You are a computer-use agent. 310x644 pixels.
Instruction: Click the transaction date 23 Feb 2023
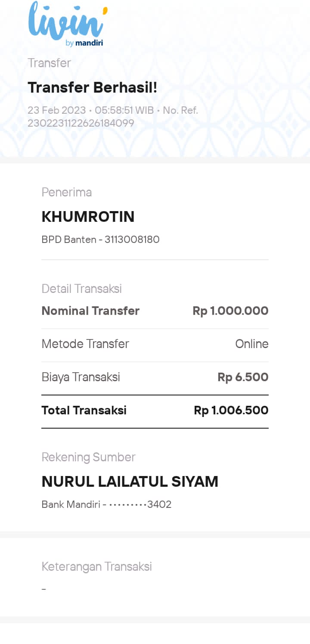coord(56,110)
